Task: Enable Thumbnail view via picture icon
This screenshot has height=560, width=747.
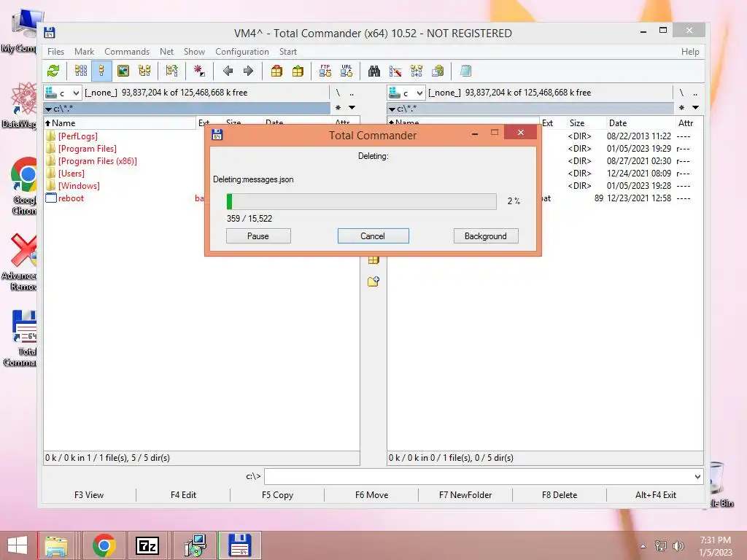Action: (x=123, y=71)
